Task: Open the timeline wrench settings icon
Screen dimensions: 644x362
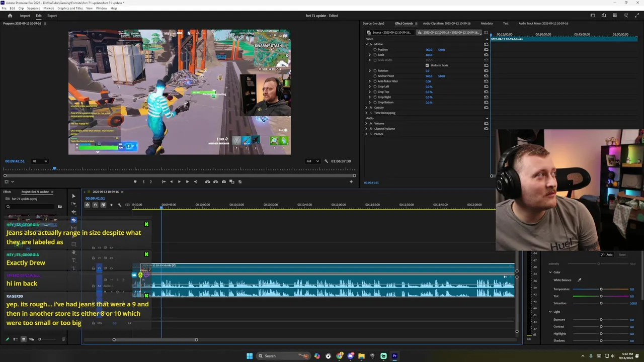Action: point(119,205)
